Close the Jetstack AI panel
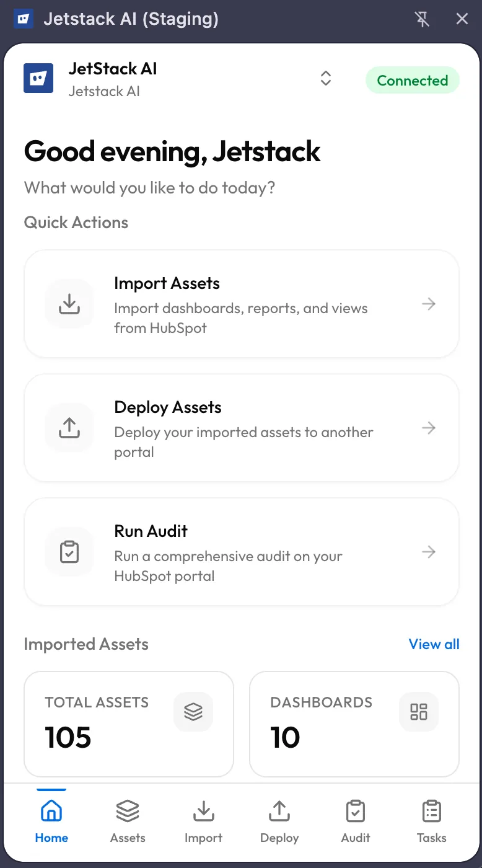This screenshot has width=482, height=868. click(462, 19)
